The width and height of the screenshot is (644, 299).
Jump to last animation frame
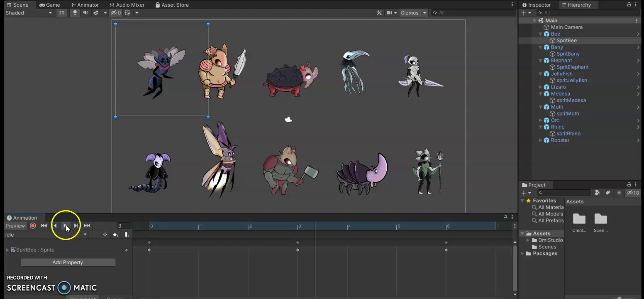(x=87, y=225)
